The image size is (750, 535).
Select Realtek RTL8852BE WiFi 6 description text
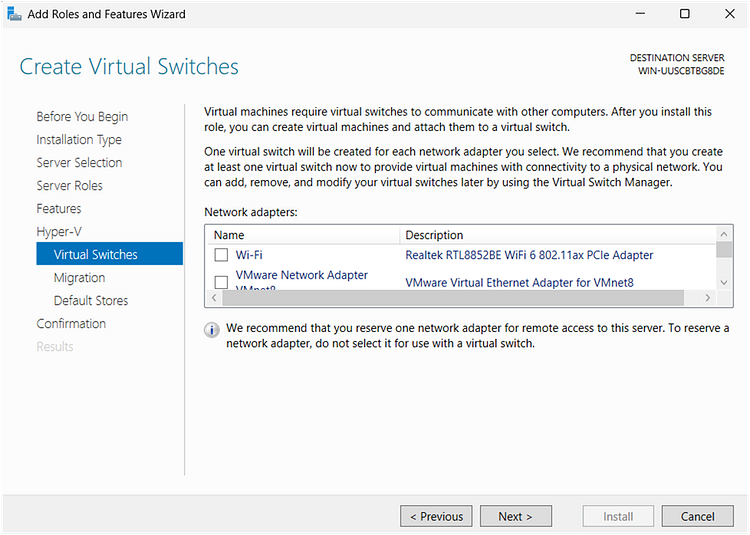coord(529,255)
